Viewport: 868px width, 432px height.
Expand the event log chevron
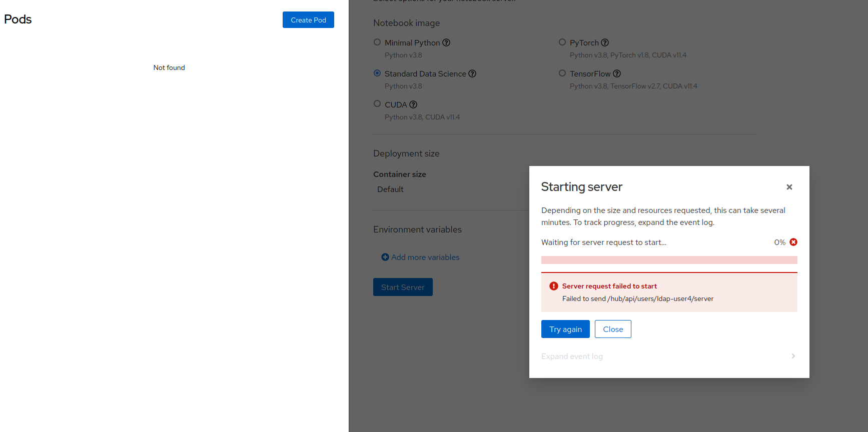coord(793,356)
